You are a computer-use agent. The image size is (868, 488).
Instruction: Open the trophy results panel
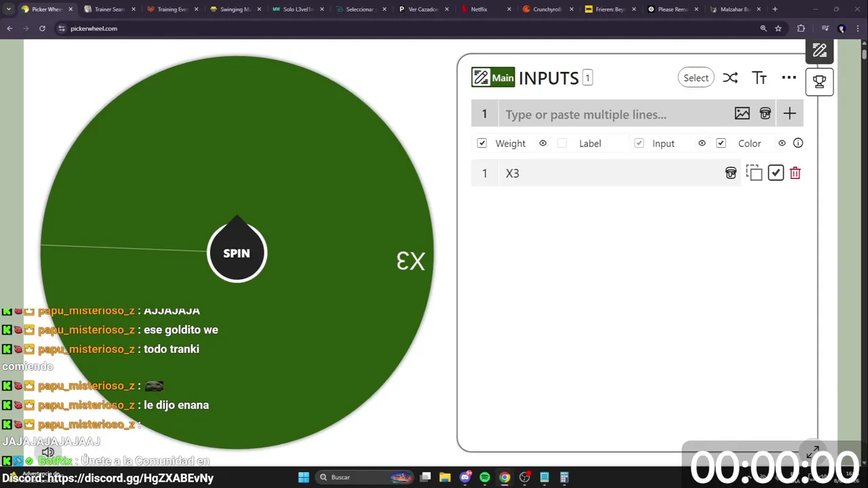[819, 81]
